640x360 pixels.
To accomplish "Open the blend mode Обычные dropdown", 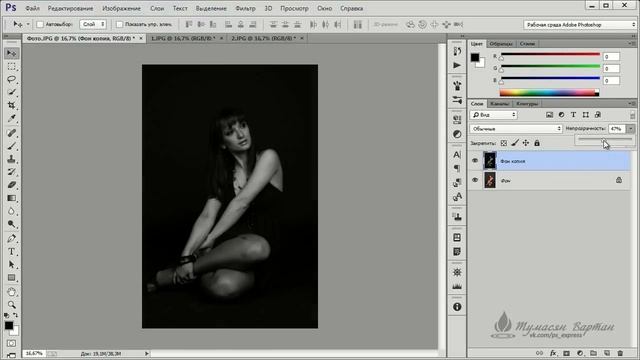I will (x=516, y=129).
